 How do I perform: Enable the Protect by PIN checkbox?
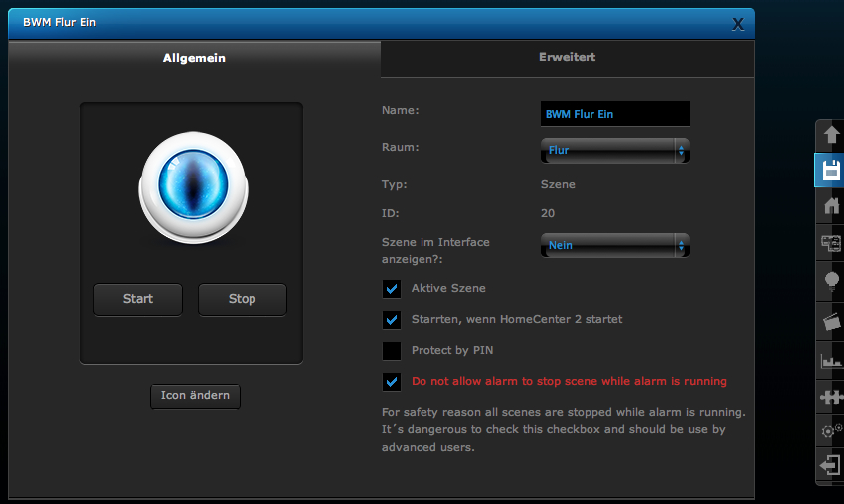(x=392, y=351)
